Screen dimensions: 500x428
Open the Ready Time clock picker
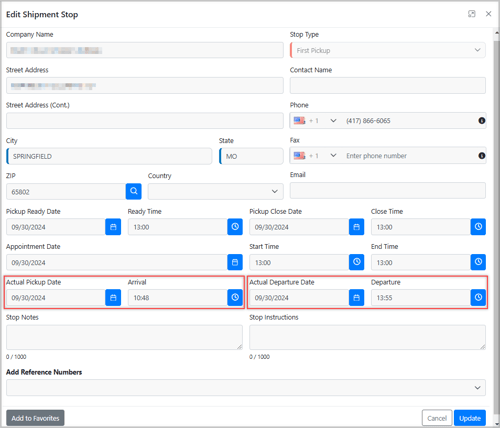tap(235, 227)
